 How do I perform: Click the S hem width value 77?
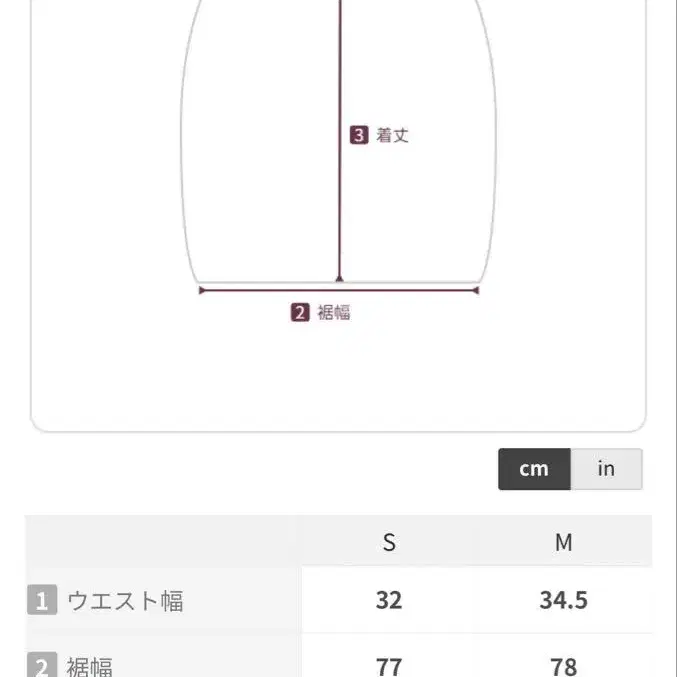[x=389, y=666]
